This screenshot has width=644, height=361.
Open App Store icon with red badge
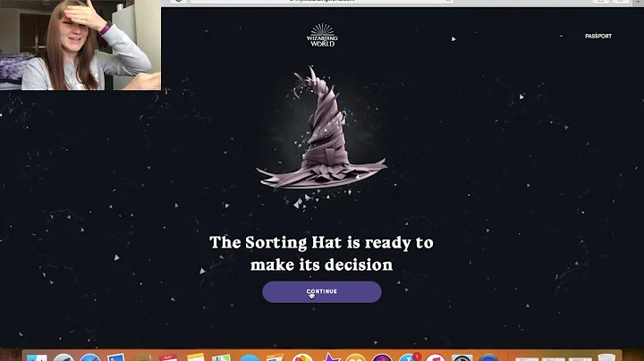point(409,357)
